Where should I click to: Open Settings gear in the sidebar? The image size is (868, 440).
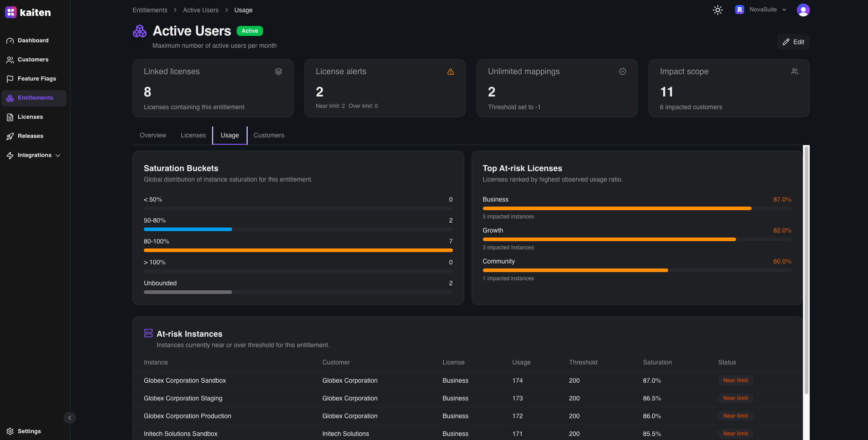[10, 431]
